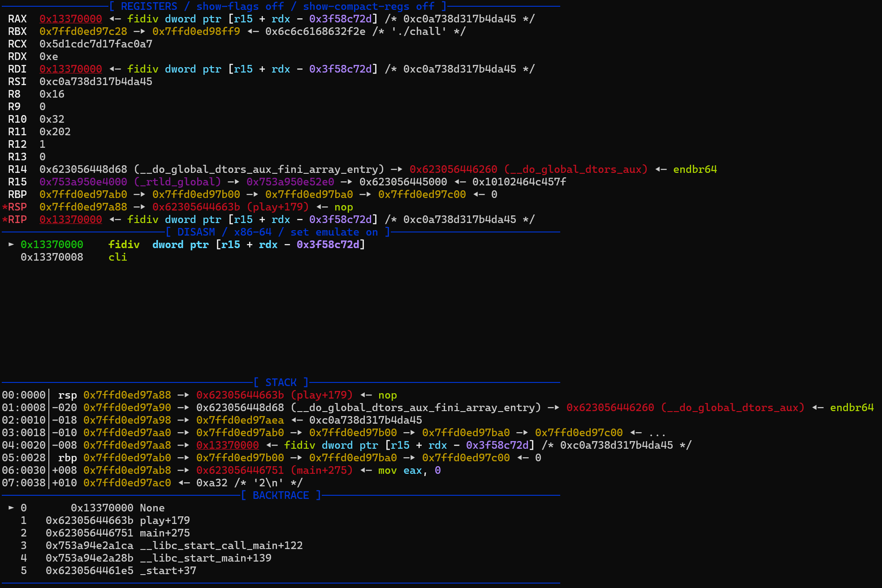Click __do_global_dtors_aux in the R14 row
The width and height of the screenshot is (882, 588).
(576, 169)
